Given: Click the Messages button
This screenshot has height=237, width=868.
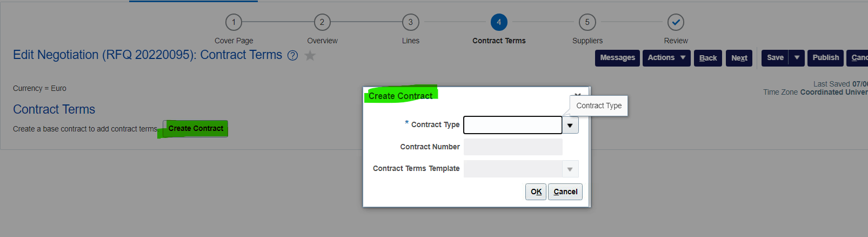Looking at the screenshot, I should [617, 58].
